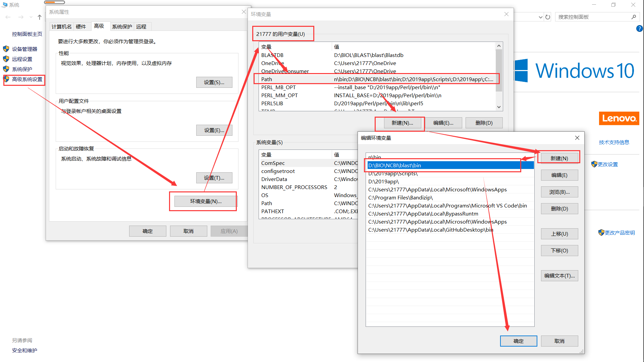Click the shield beside 更改产品密钥
Screen dimensions: 644x362
click(x=601, y=232)
